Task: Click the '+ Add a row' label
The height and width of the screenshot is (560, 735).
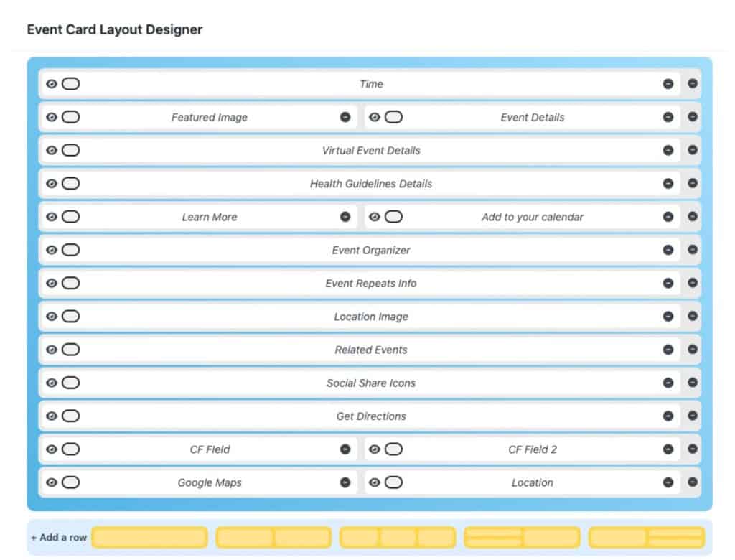Action: [59, 538]
